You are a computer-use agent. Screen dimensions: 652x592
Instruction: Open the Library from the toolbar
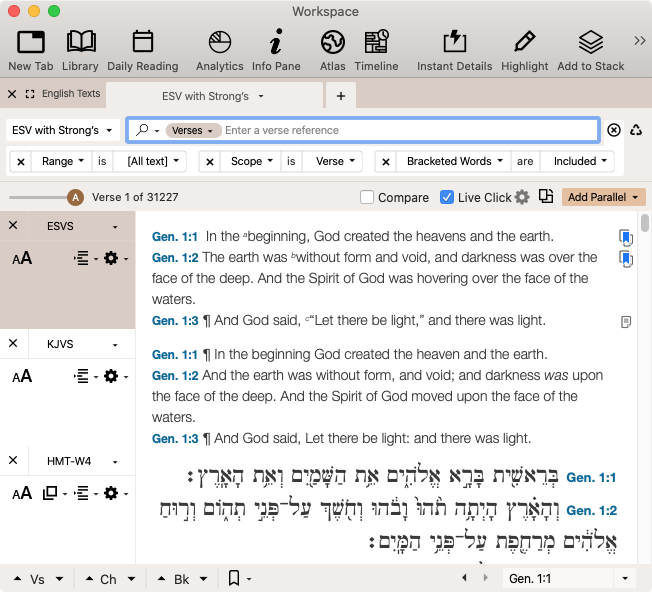click(x=80, y=42)
